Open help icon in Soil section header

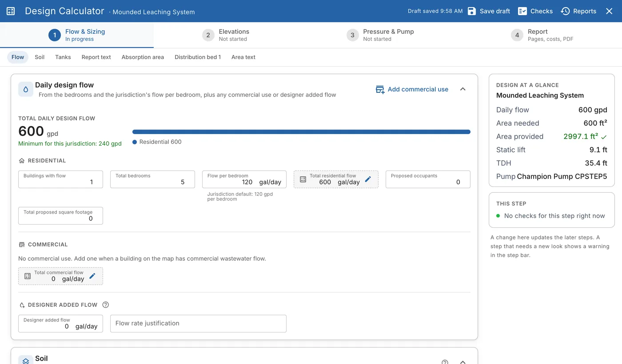445,362
